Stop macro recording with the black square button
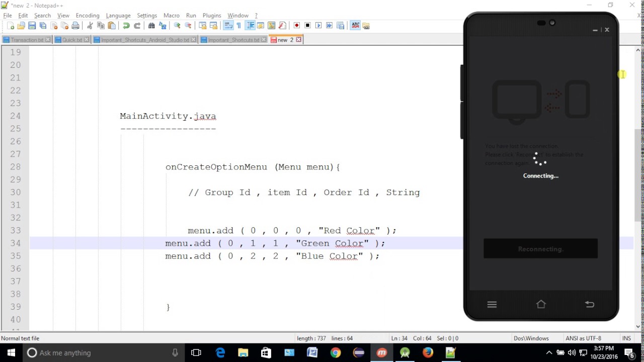644x362 pixels. [308, 26]
